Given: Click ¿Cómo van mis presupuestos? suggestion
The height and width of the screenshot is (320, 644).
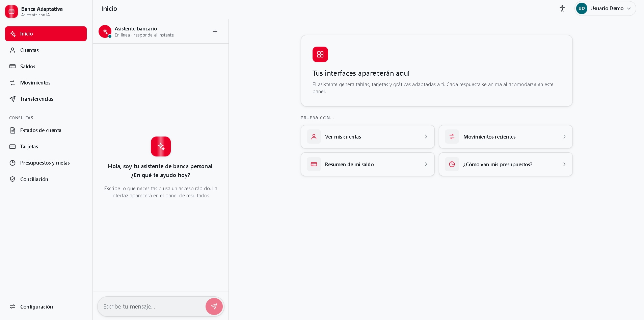Looking at the screenshot, I should (x=506, y=164).
